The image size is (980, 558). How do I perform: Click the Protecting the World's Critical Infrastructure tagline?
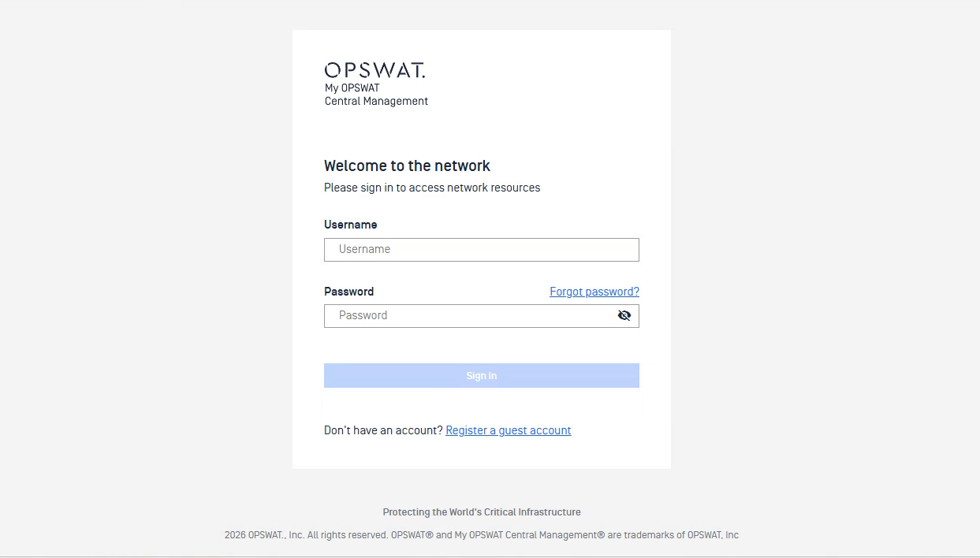[x=482, y=512]
